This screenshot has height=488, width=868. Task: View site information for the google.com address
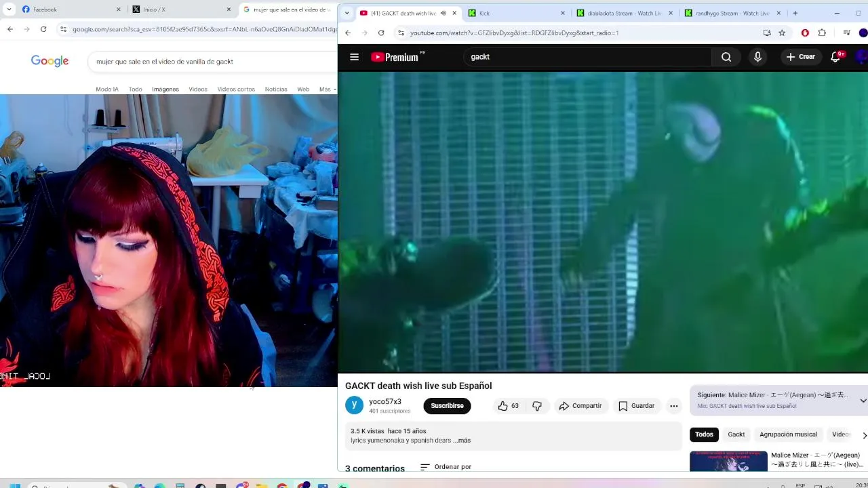tap(63, 29)
